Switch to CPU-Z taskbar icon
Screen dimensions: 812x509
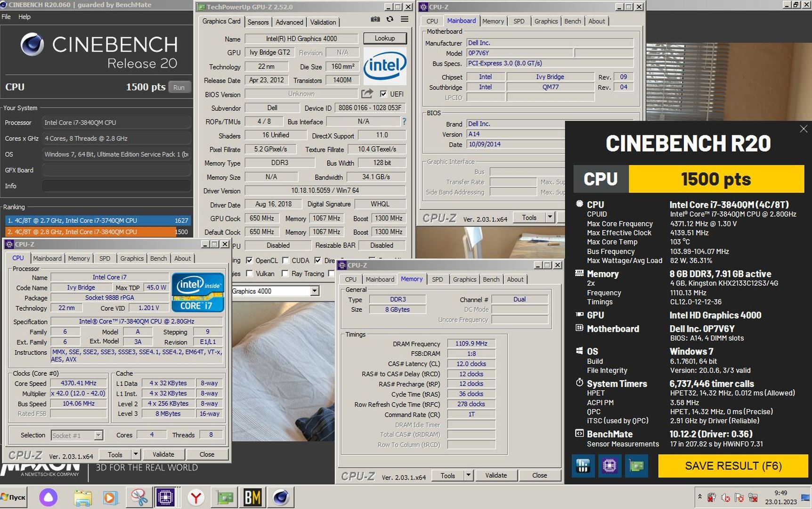165,497
